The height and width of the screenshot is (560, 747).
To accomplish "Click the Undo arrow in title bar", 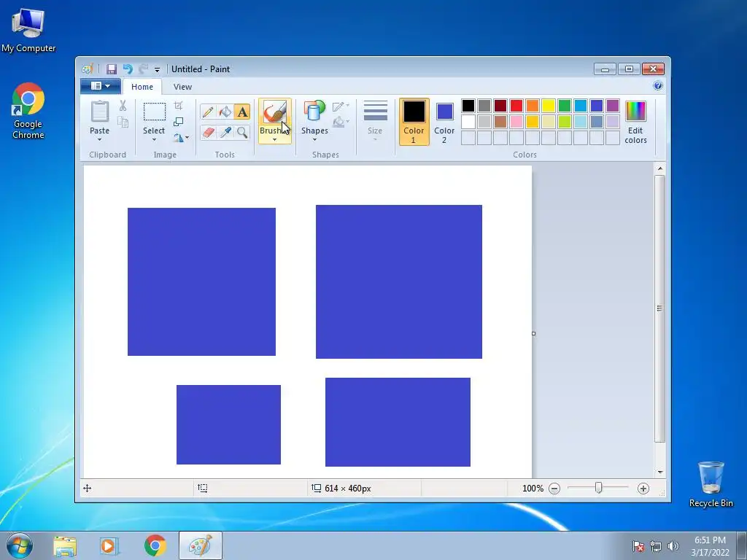I will coord(128,69).
